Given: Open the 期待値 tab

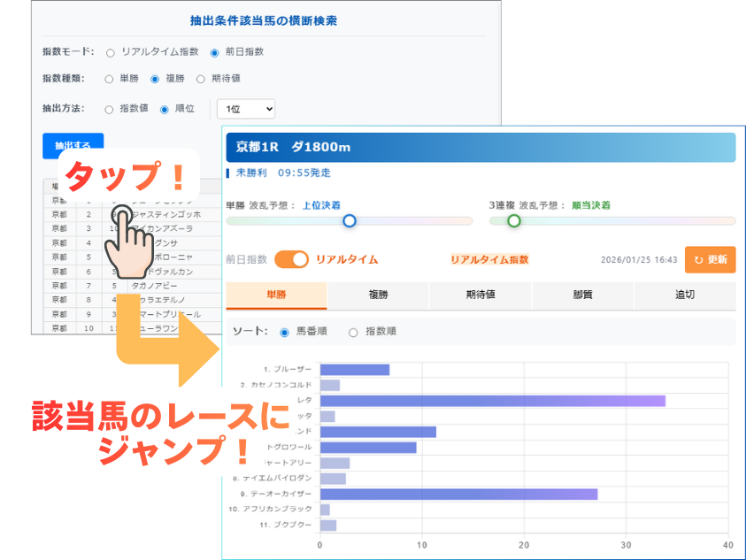Looking at the screenshot, I should [x=480, y=295].
